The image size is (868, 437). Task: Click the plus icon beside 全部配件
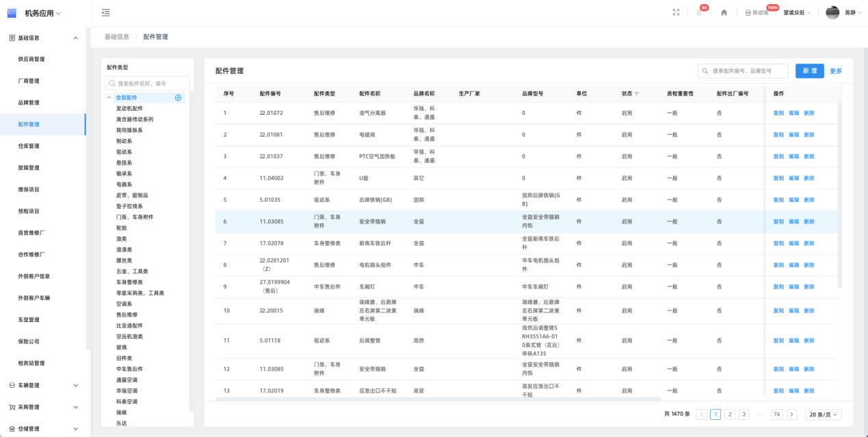coord(179,98)
